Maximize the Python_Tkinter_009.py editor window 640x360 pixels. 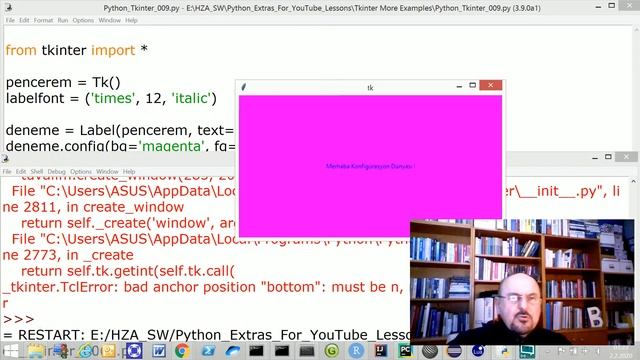(x=611, y=6)
